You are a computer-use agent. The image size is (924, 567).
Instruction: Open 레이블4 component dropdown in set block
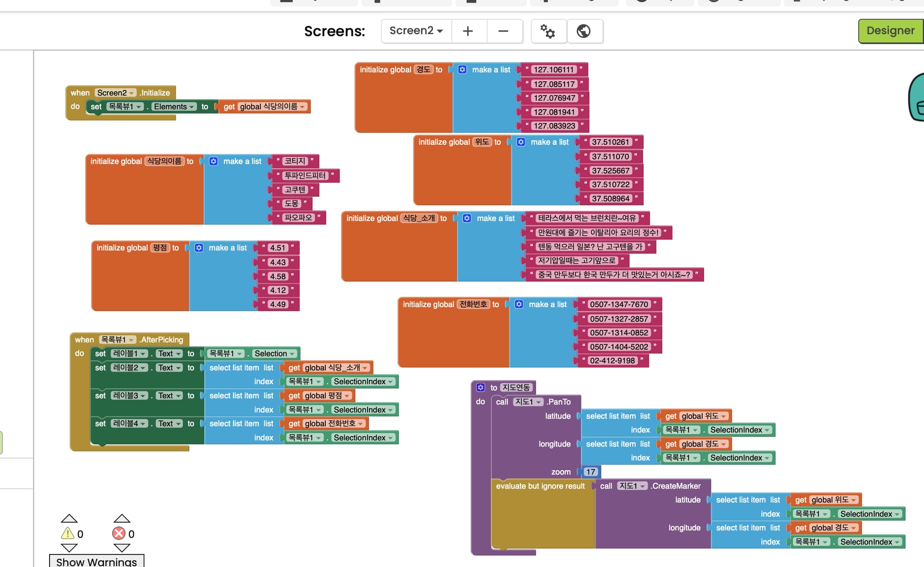point(129,424)
